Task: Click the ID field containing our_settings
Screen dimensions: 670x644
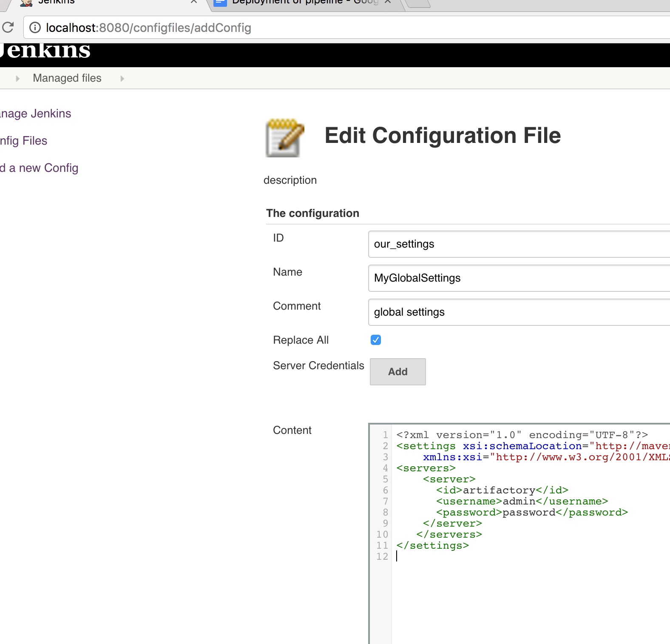Action: [x=519, y=244]
